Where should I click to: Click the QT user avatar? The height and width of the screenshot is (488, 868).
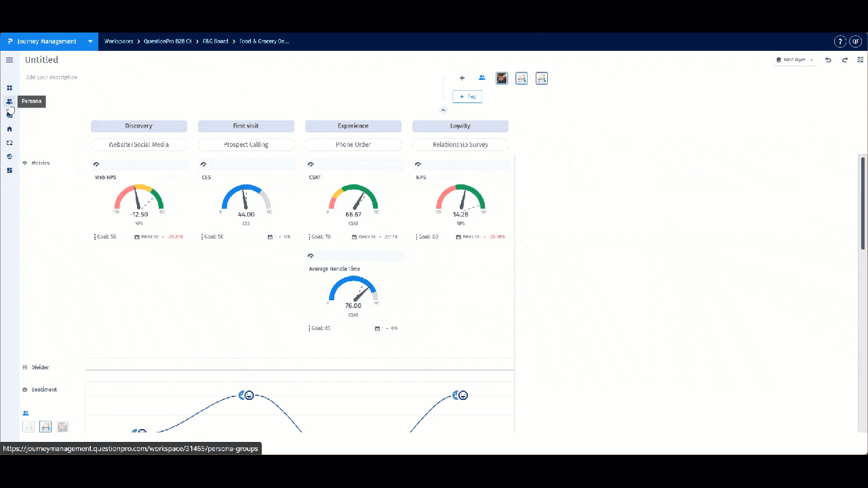click(x=856, y=42)
